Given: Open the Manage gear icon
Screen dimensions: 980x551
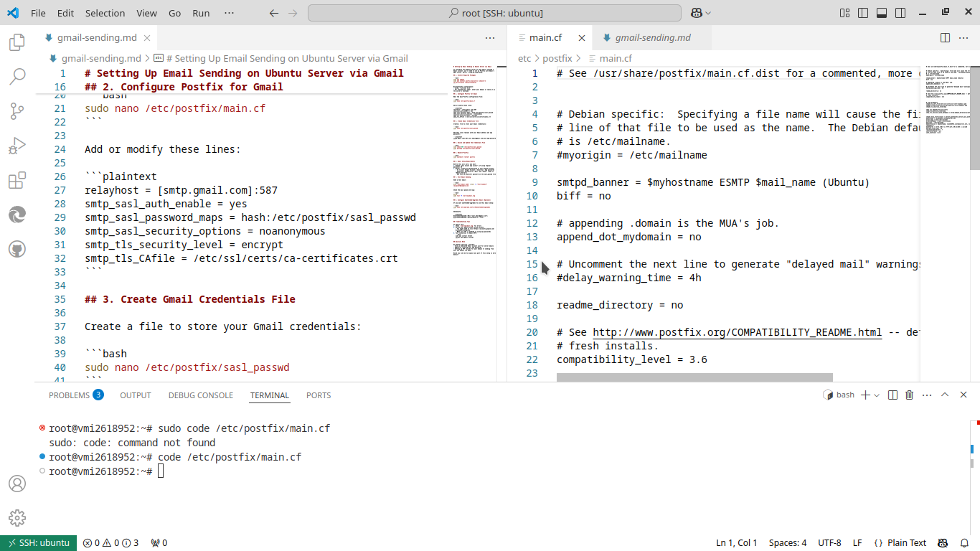Looking at the screenshot, I should coord(17,518).
